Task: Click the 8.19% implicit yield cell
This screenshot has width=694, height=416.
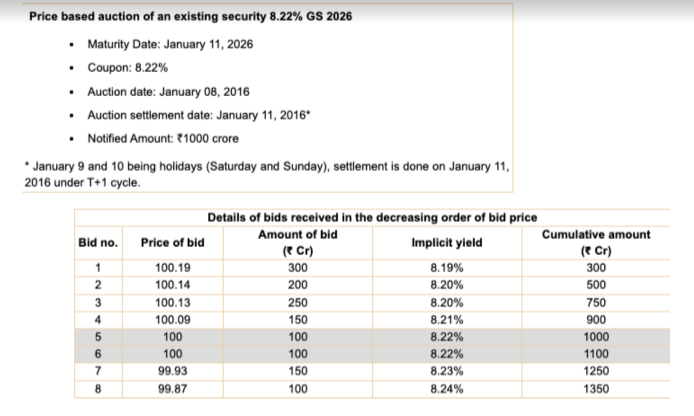Action: point(441,268)
